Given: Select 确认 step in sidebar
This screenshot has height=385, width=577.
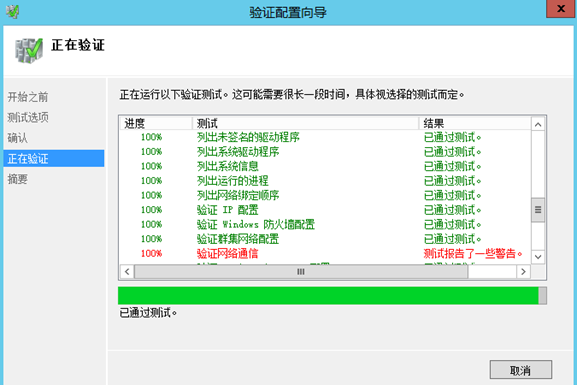Looking at the screenshot, I should coord(17,138).
